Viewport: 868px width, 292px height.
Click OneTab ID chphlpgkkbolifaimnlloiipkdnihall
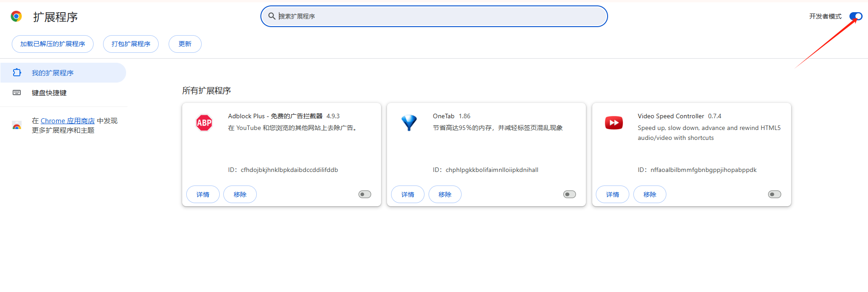click(x=486, y=170)
